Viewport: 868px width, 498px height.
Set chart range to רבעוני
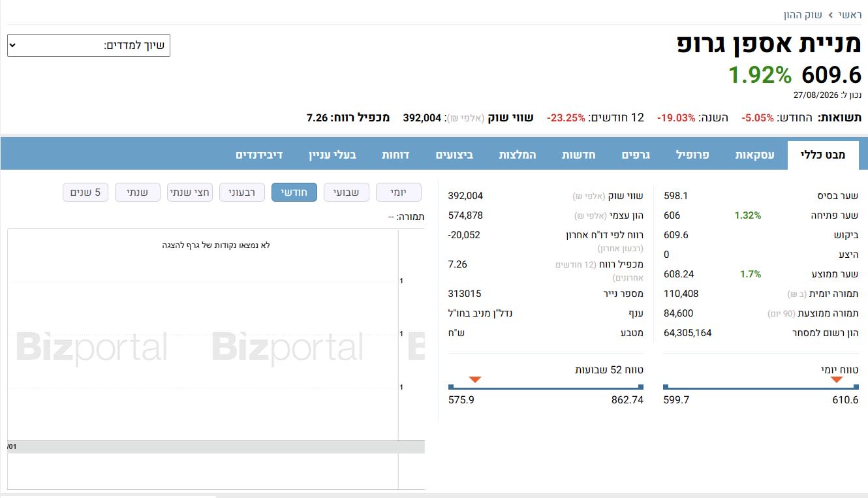[x=242, y=193]
